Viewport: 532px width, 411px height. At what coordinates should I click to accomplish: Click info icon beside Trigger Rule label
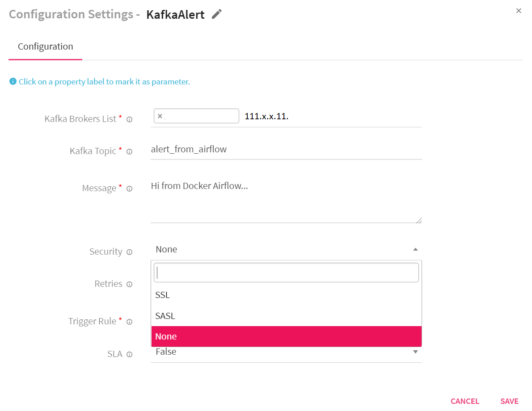pos(130,322)
